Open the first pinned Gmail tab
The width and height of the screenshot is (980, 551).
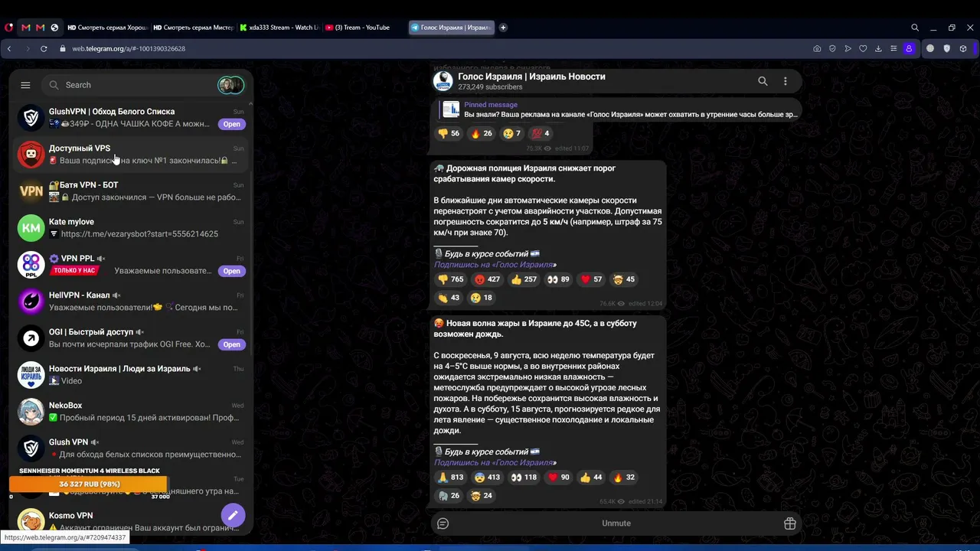[x=25, y=28]
